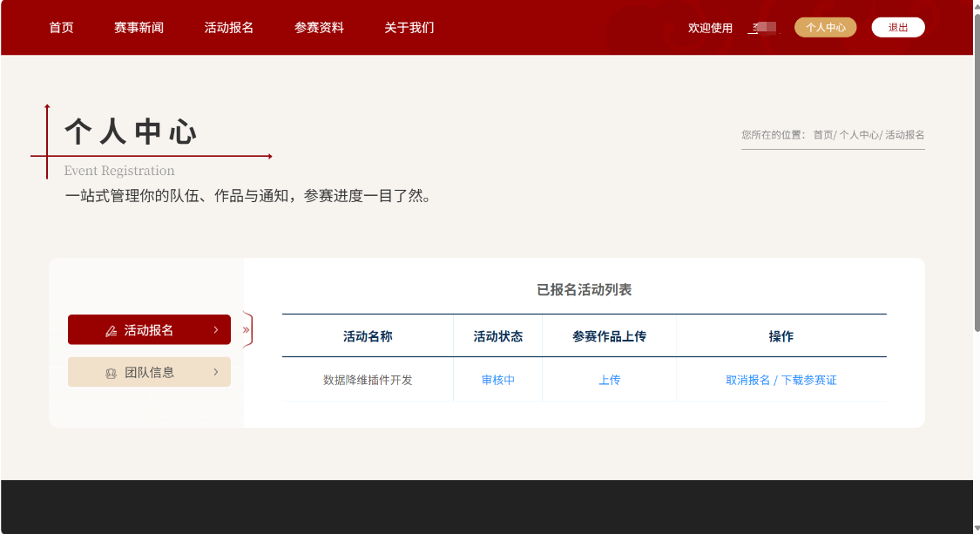Download certificate via 下载参赛证 link
980x534 pixels.
pyautogui.click(x=808, y=381)
